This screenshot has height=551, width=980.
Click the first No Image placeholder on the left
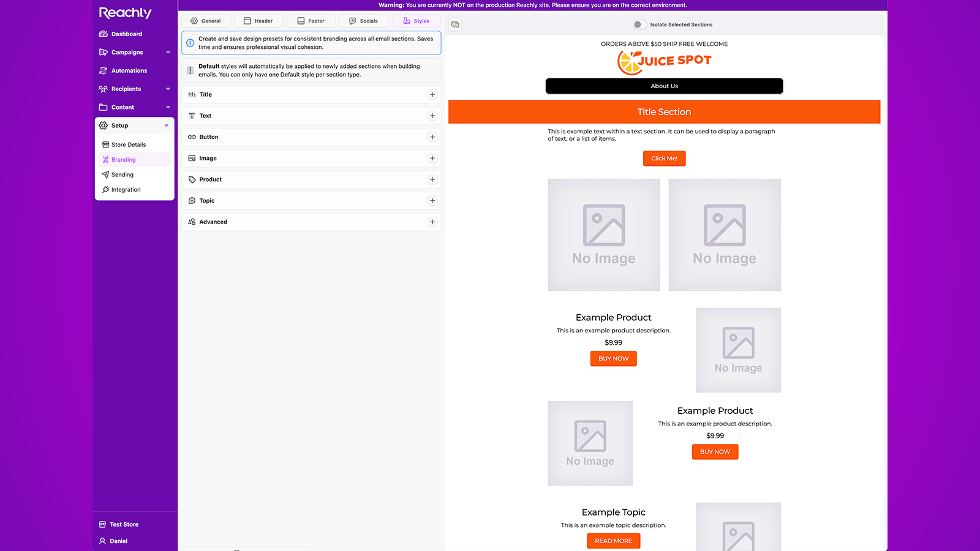coord(604,235)
